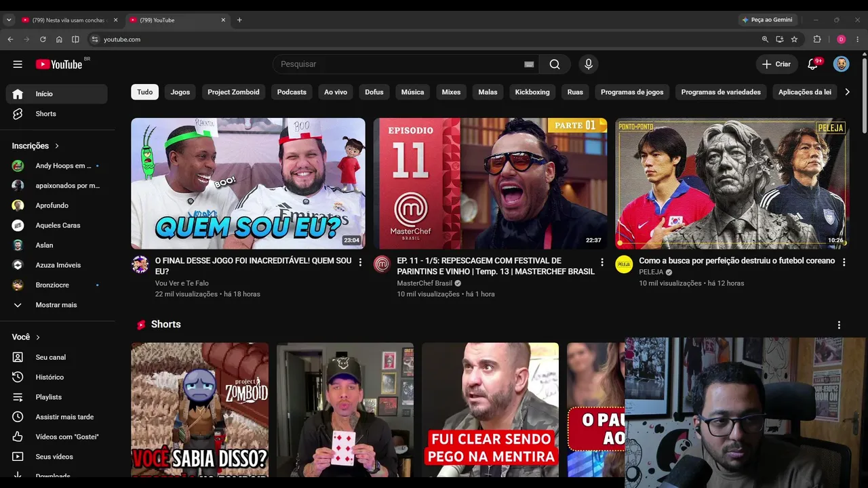This screenshot has height=488, width=868.
Task: Filter by the Kickboxing chip
Action: [532, 92]
